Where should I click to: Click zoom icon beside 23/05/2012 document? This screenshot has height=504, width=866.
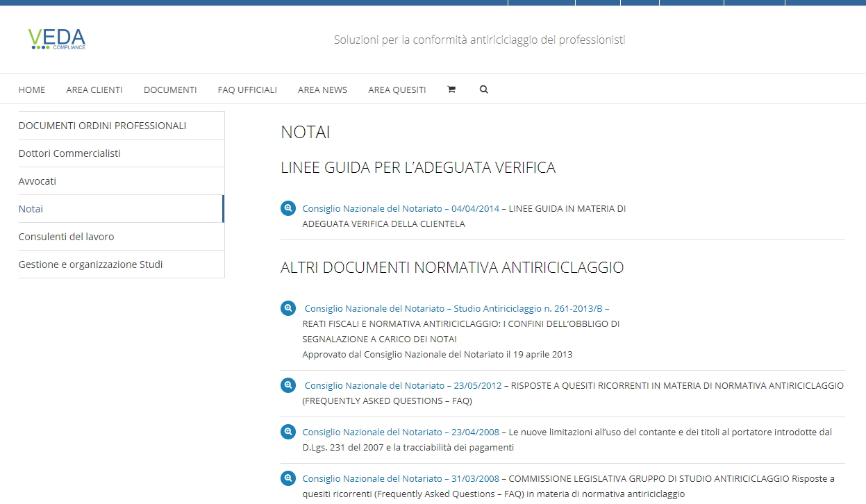[288, 385]
